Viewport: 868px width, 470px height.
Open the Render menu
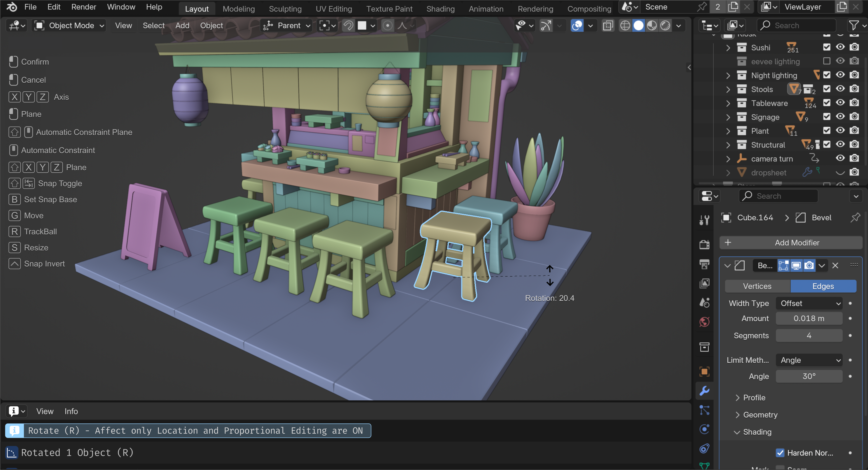coord(84,7)
